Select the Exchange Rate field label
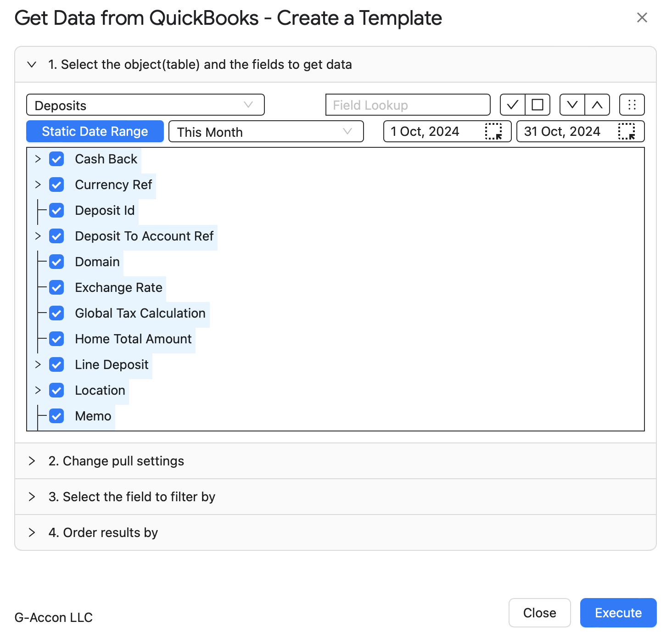Screen dimensions: 672x638 (118, 287)
